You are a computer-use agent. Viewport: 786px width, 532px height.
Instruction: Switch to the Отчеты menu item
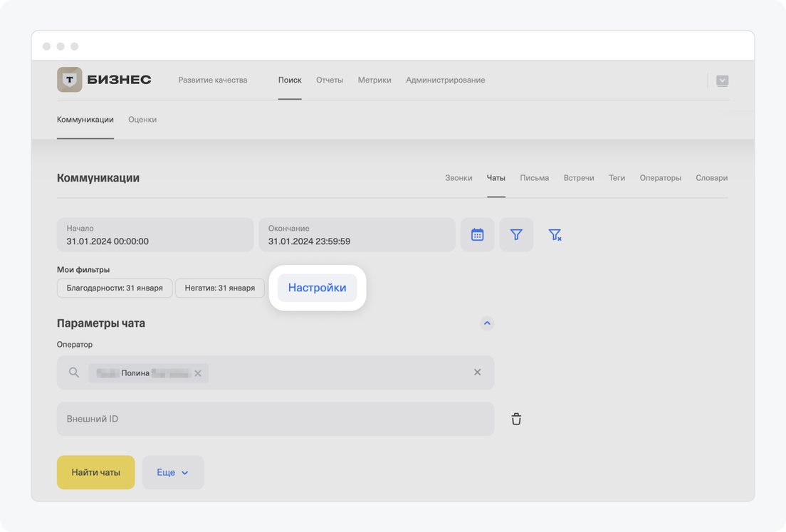click(x=330, y=80)
